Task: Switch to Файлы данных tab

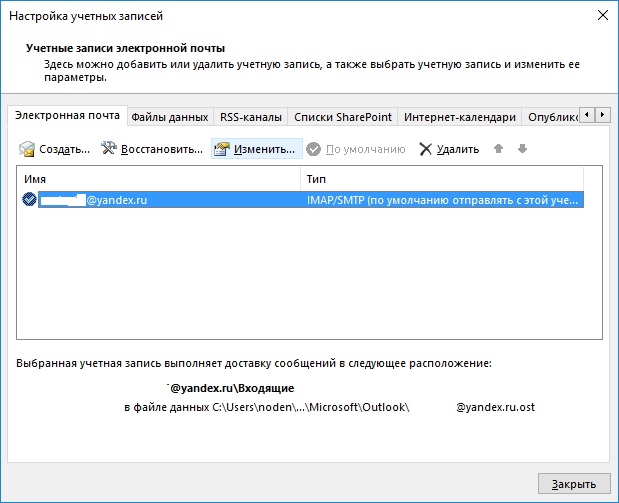Action: pyautogui.click(x=170, y=117)
